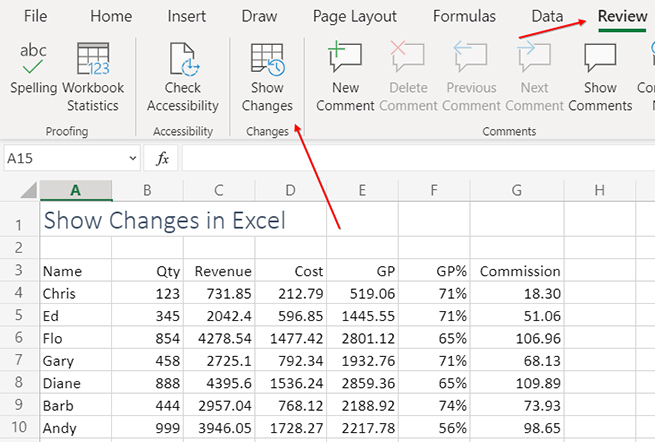Screen dimensions: 655x442
Task: Switch to the Home tab
Action: 111,16
